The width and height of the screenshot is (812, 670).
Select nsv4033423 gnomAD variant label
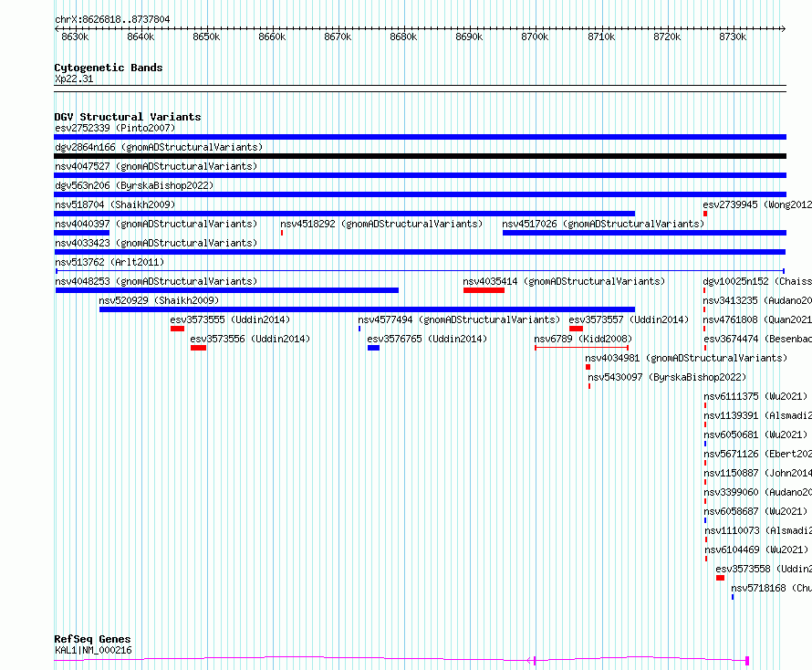pos(156,243)
